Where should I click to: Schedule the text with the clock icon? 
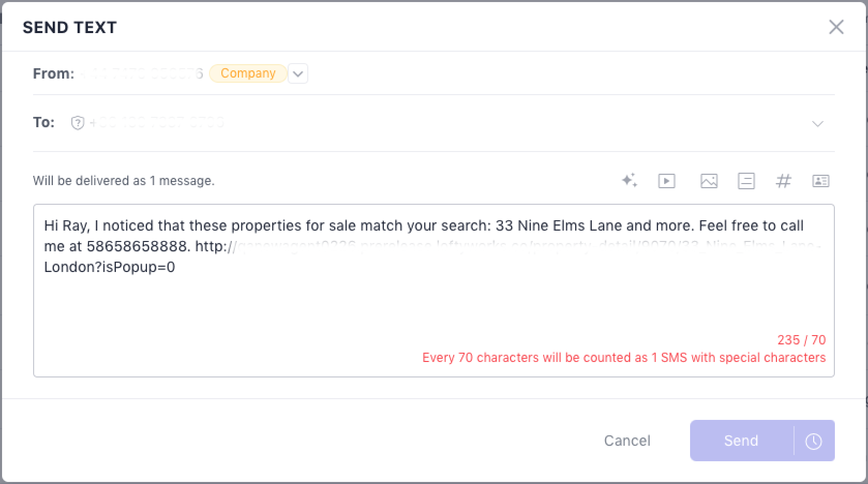(814, 441)
